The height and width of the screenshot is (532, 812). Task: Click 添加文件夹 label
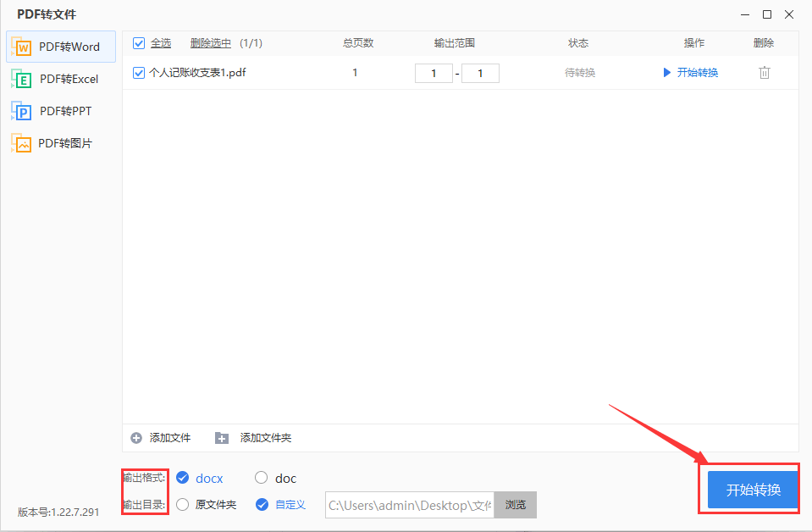(x=266, y=438)
